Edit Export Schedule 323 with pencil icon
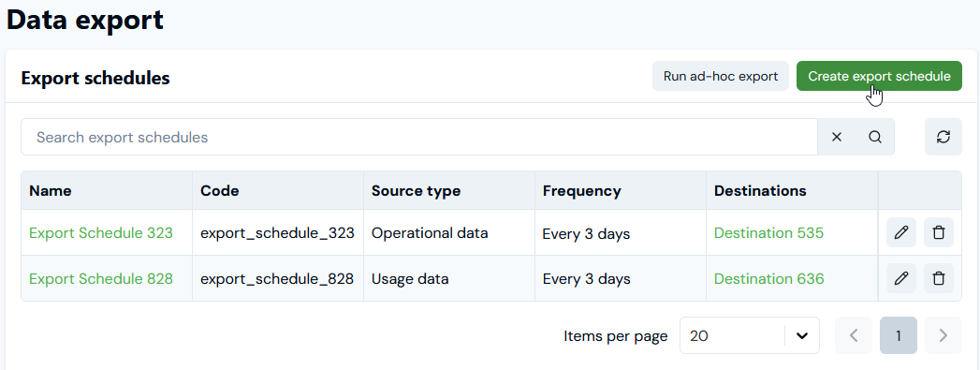This screenshot has height=370, width=980. tap(900, 232)
